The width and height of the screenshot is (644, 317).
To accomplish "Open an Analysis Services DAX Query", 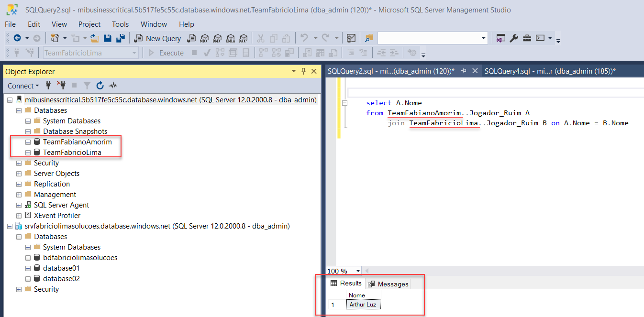I will 243,38.
